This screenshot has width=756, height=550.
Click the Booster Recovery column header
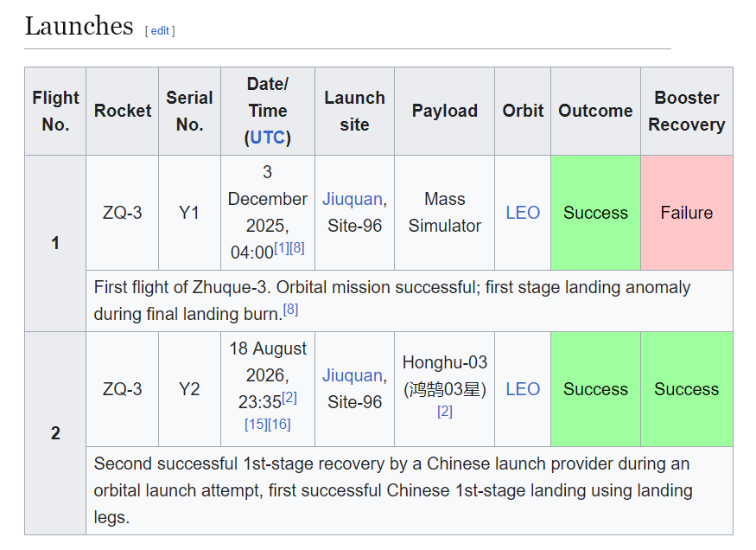click(x=687, y=111)
